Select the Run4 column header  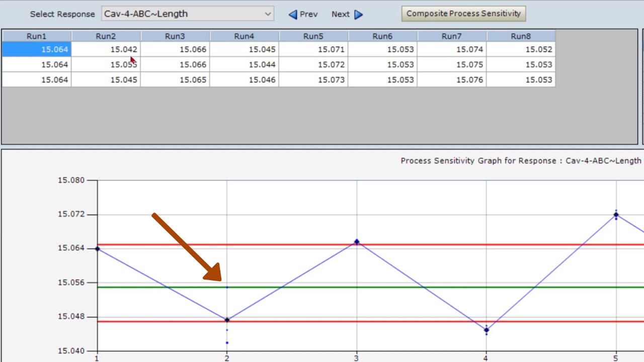(244, 36)
